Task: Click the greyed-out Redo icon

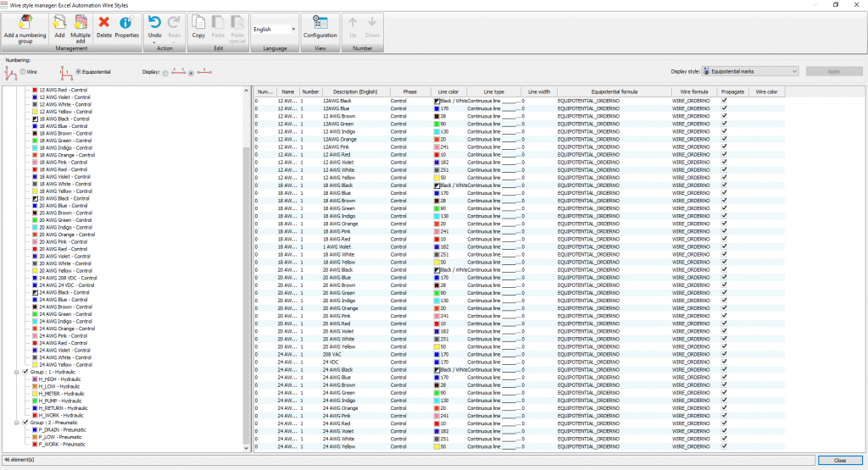Action: (174, 22)
